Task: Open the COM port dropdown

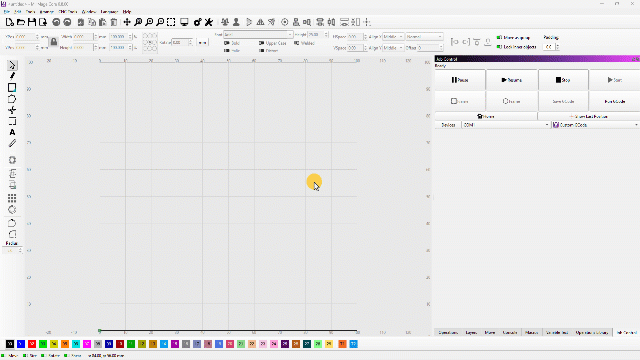Action: coord(506,125)
